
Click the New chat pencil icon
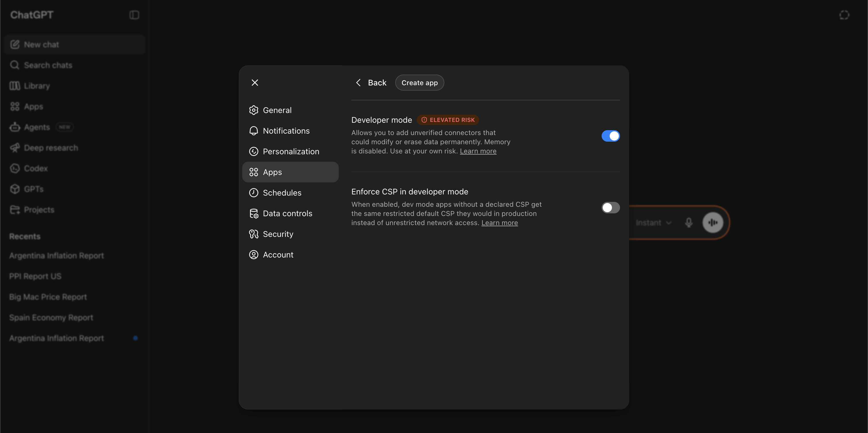tap(15, 44)
